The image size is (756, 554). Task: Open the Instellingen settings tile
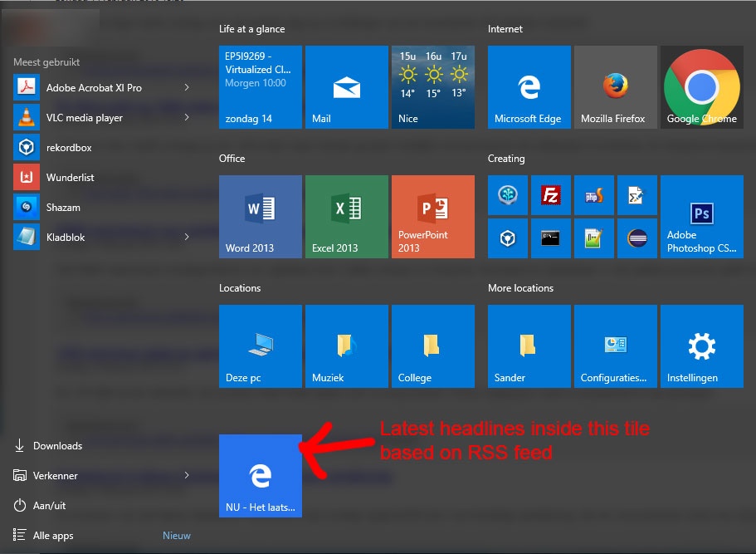(x=701, y=346)
